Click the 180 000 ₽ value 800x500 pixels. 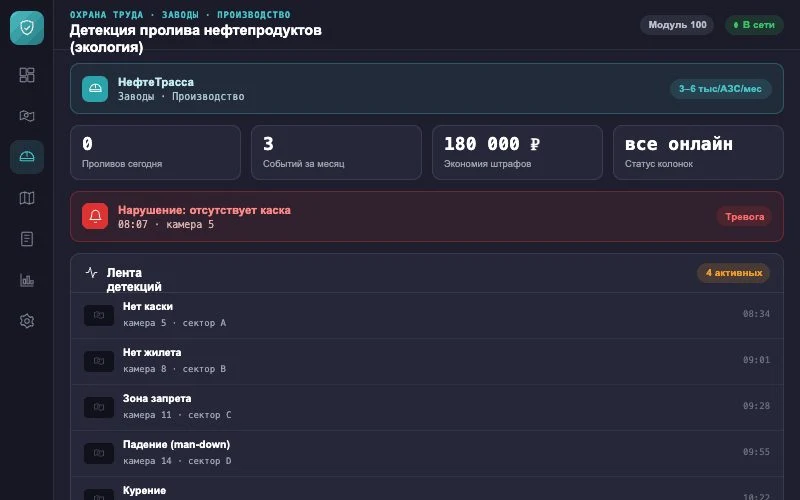[492, 144]
